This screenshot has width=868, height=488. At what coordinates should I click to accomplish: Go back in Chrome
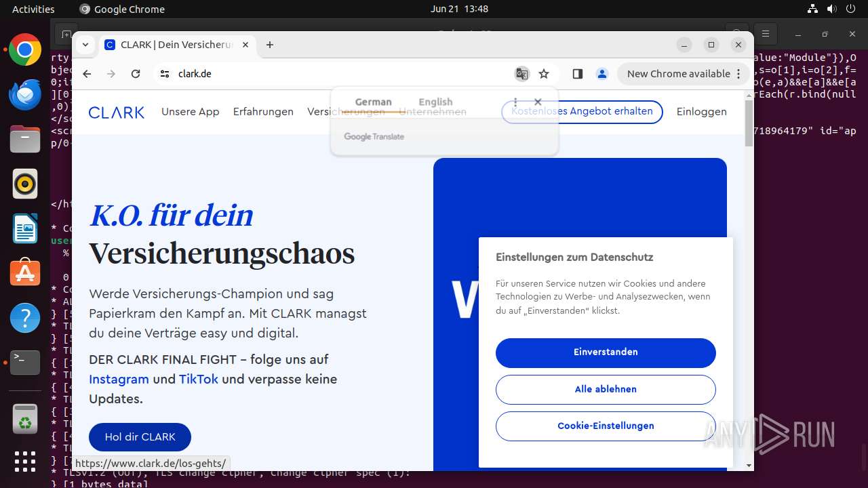[x=87, y=74]
